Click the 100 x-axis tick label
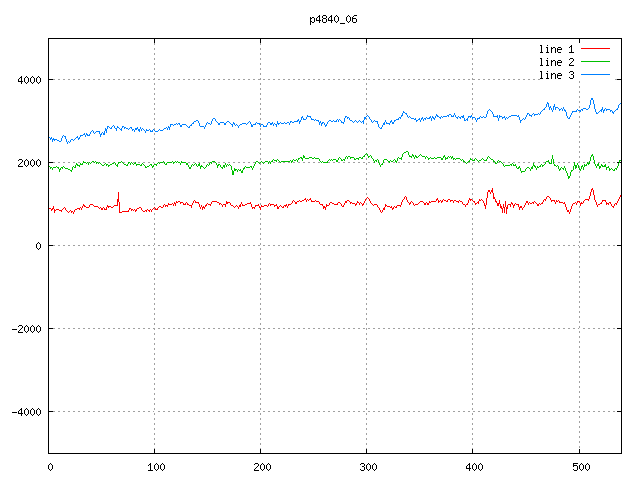 click(156, 467)
